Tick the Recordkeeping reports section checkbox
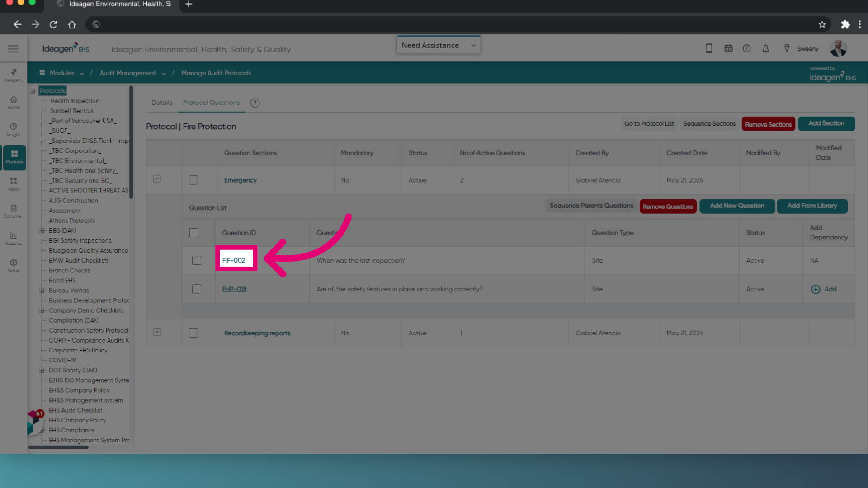 (193, 333)
